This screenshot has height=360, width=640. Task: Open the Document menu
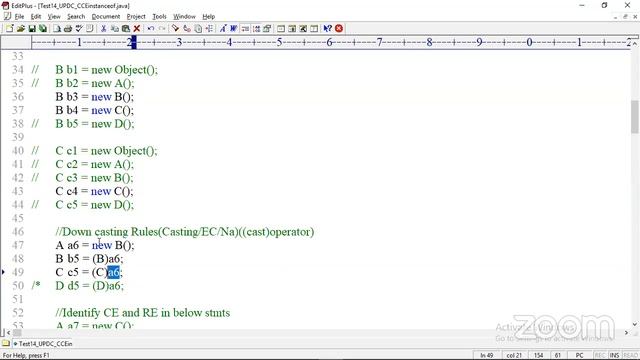point(106,17)
